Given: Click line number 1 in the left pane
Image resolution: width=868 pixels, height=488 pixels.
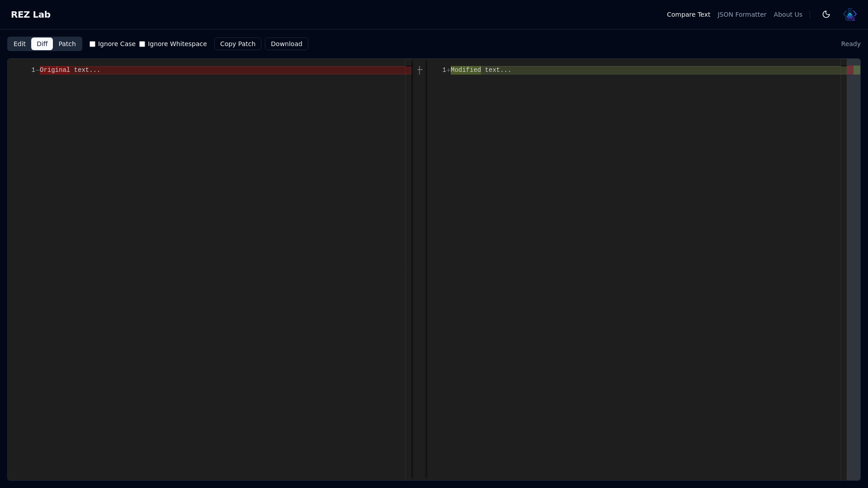Looking at the screenshot, I should click(x=33, y=70).
